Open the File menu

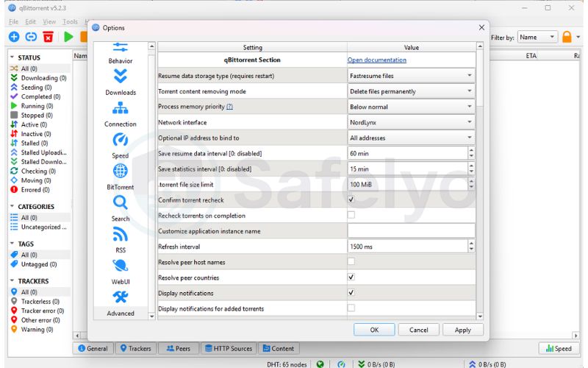tap(13, 22)
